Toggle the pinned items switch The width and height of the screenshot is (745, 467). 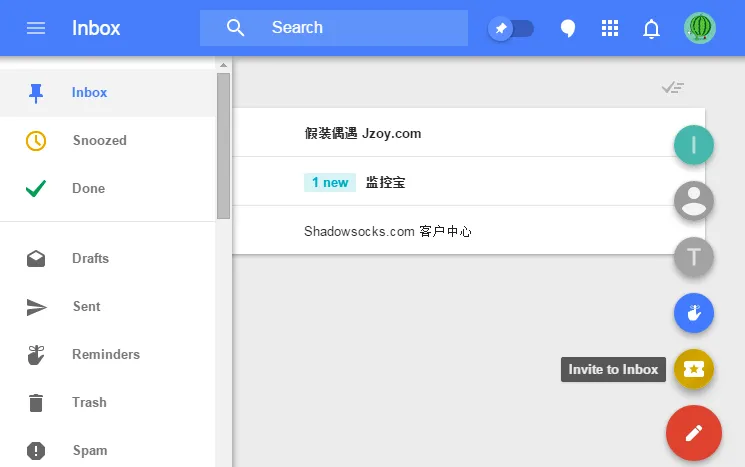click(x=511, y=28)
